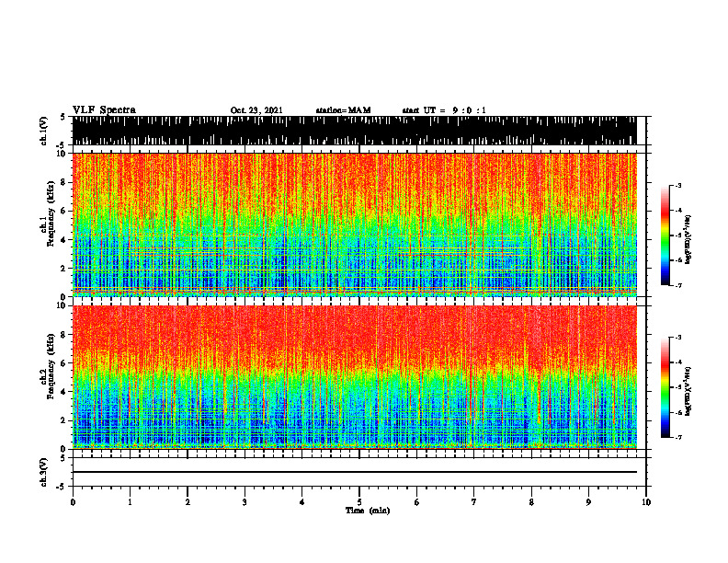728x563 pixels.
Task: Click the "2" tick label on time axis
Action: click(x=188, y=502)
